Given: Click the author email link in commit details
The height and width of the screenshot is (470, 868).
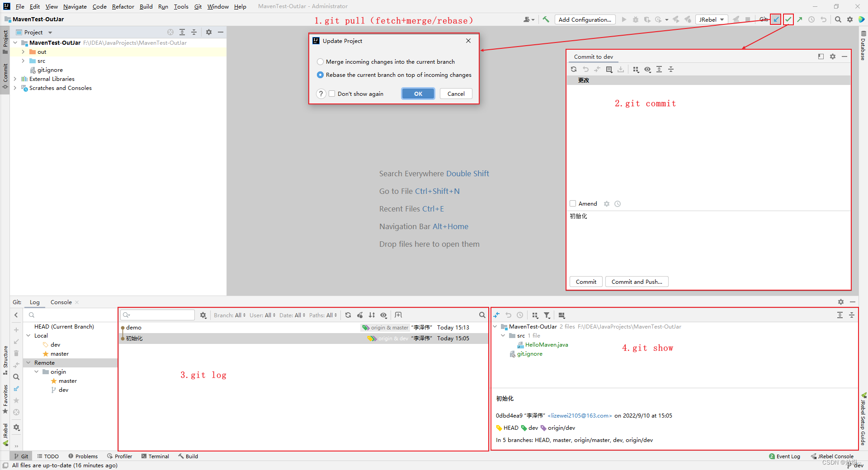Looking at the screenshot, I should click(580, 416).
